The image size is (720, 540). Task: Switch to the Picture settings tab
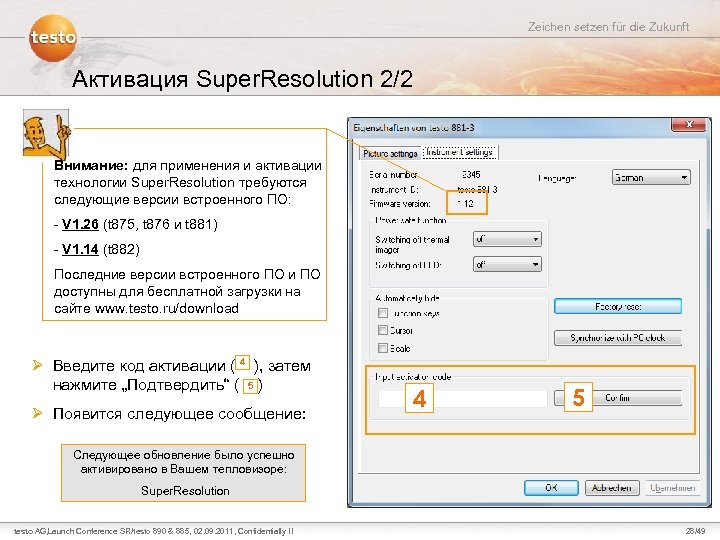click(x=389, y=153)
